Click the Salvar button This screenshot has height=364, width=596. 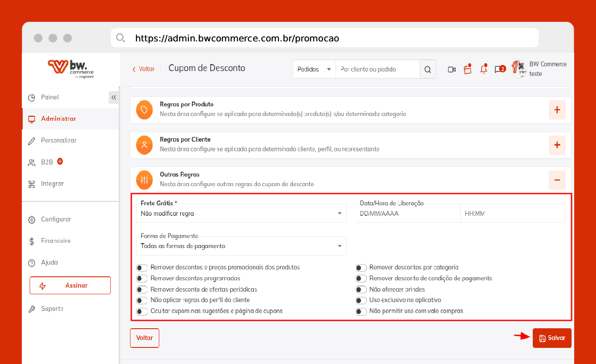[x=552, y=338]
